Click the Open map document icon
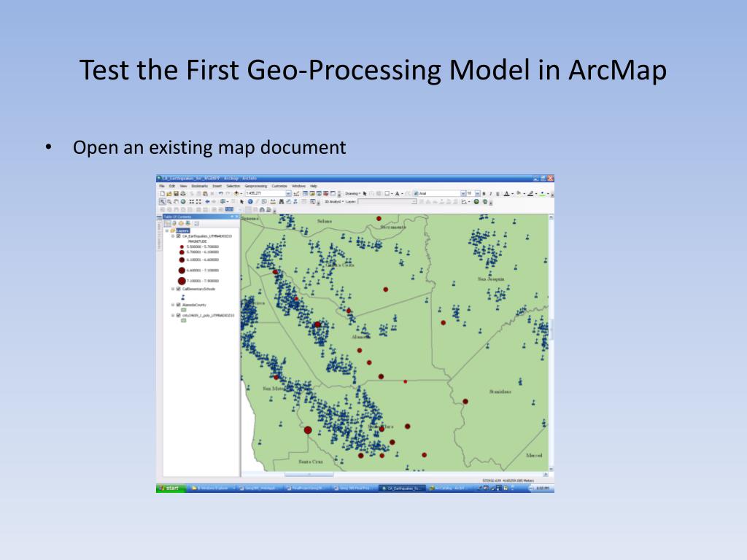This screenshot has width=747, height=560. (169, 194)
